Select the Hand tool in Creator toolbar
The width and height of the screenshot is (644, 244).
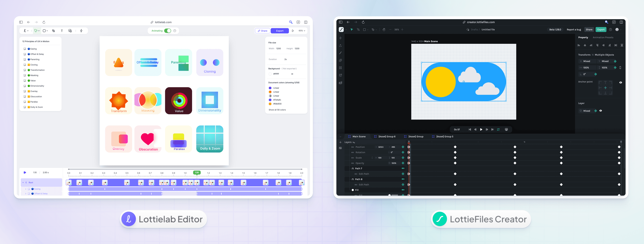click(x=384, y=30)
